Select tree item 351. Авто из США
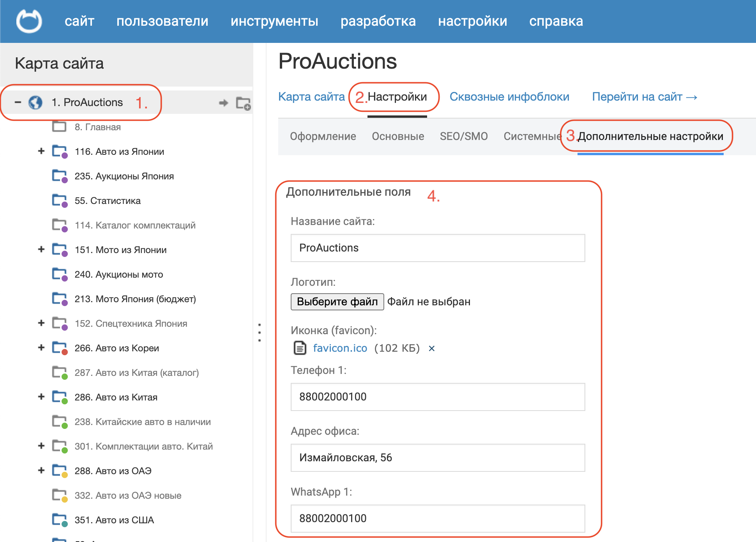Viewport: 756px width, 542px height. [114, 520]
